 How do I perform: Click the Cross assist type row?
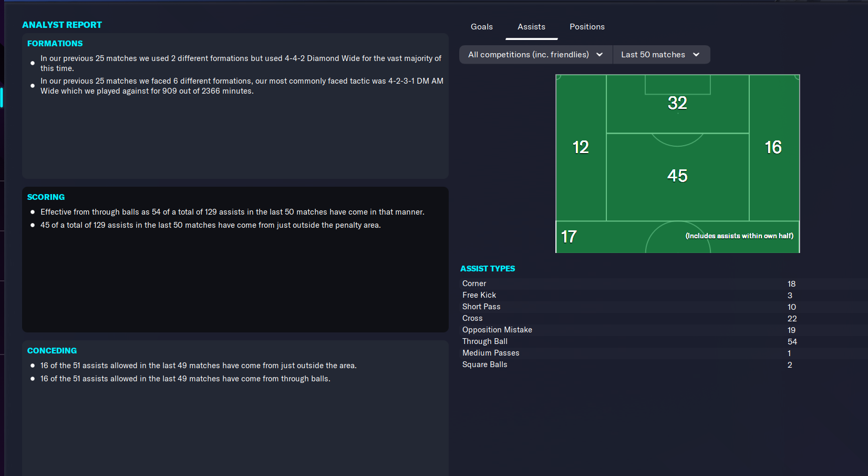pos(628,318)
